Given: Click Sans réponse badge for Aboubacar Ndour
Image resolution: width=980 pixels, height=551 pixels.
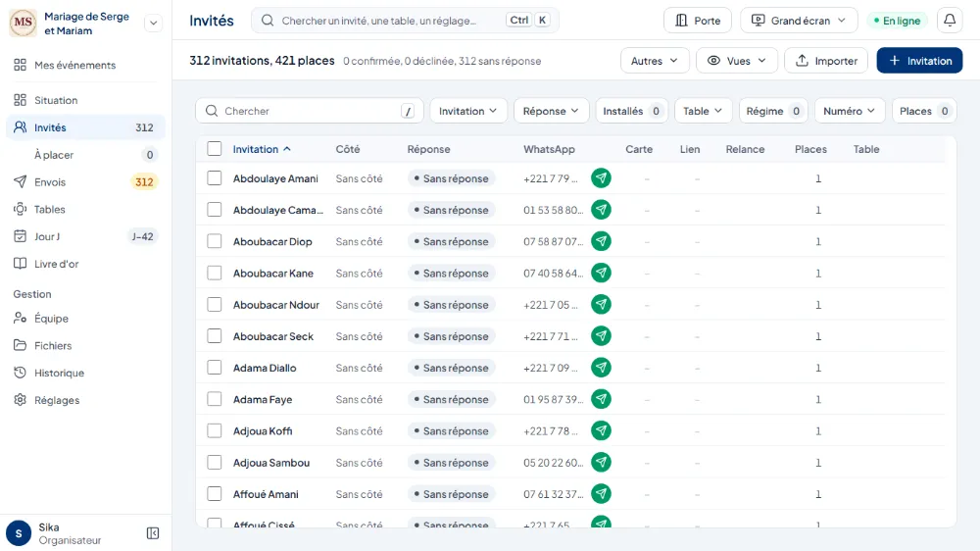Looking at the screenshot, I should [451, 305].
